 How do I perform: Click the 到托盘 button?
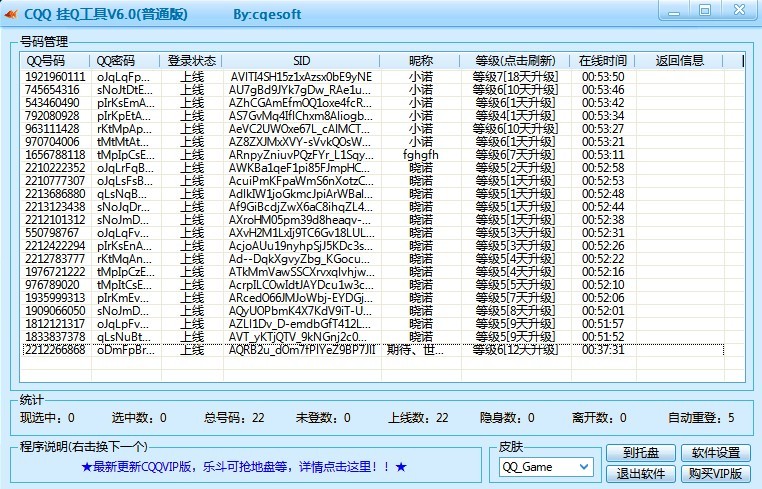pyautogui.click(x=641, y=453)
